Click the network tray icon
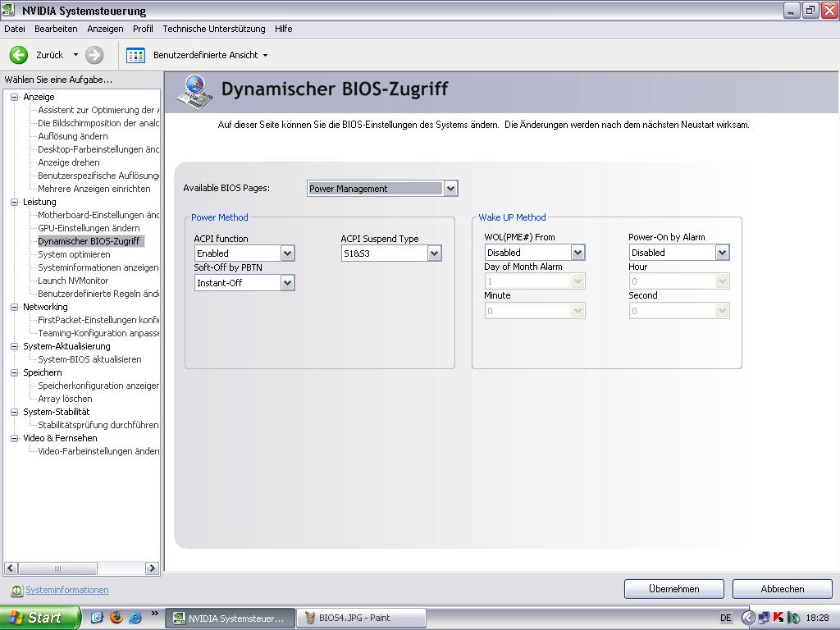Viewport: 840px width, 630px height. point(764,618)
